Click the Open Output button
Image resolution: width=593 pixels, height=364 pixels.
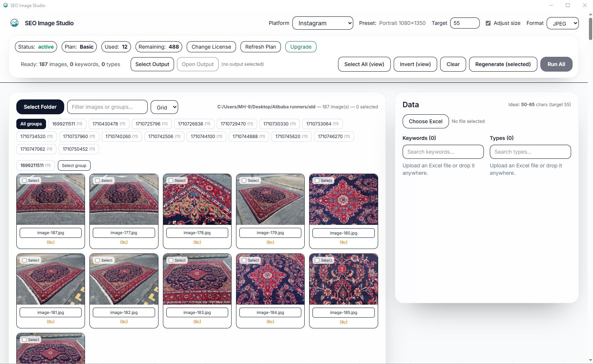point(198,64)
